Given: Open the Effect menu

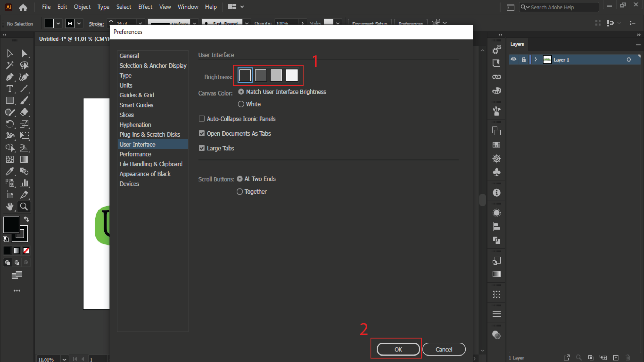Looking at the screenshot, I should click(x=145, y=7).
